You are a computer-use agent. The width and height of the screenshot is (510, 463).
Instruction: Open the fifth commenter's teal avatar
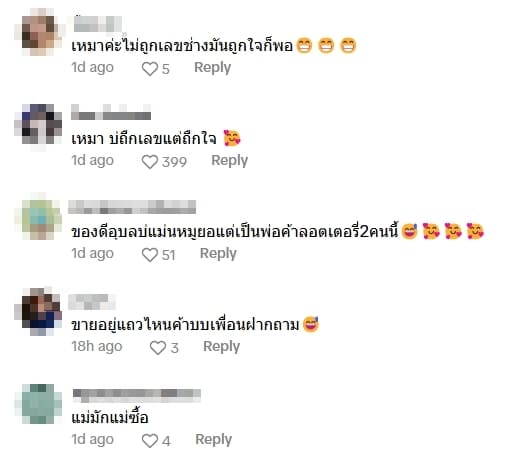click(38, 404)
